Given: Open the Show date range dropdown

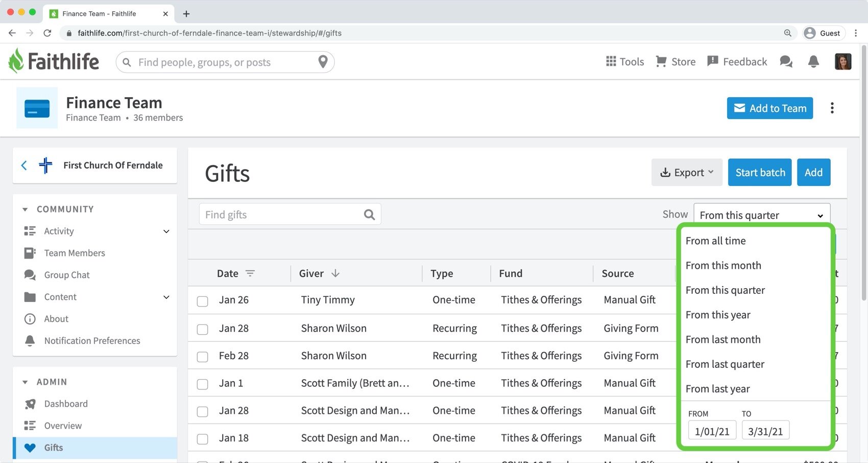Looking at the screenshot, I should pos(762,215).
